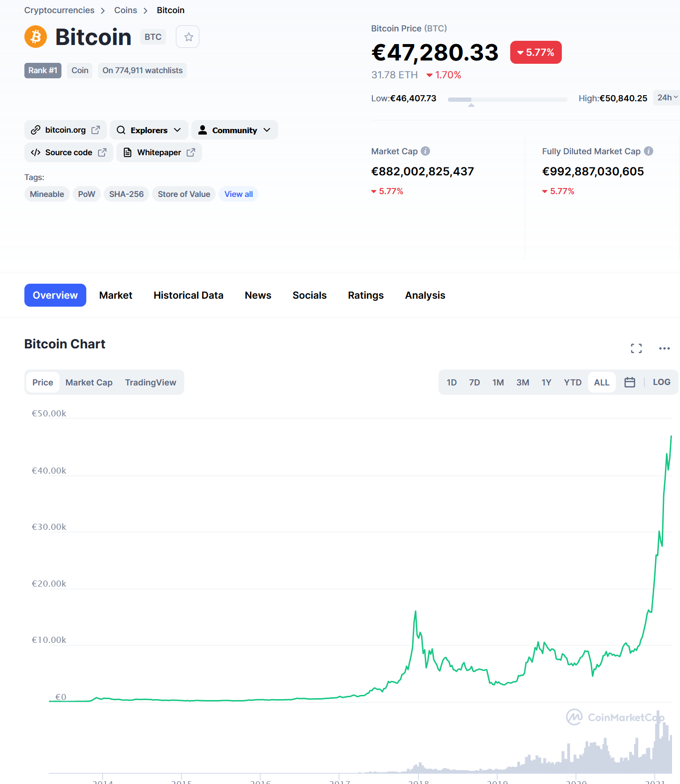Open the Historical Data tab
680x784 pixels.
click(x=189, y=295)
